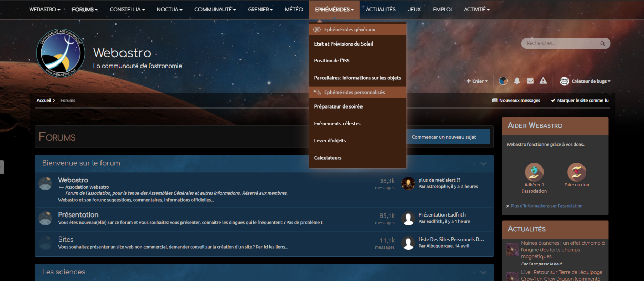
Task: Select Parcellaires: informations sur les objets
Action: 358,78
